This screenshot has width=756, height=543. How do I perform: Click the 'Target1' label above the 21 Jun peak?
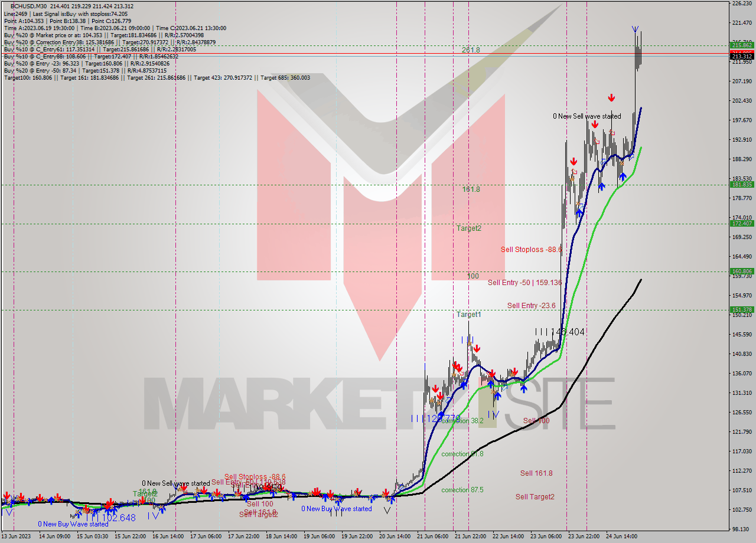coord(468,315)
